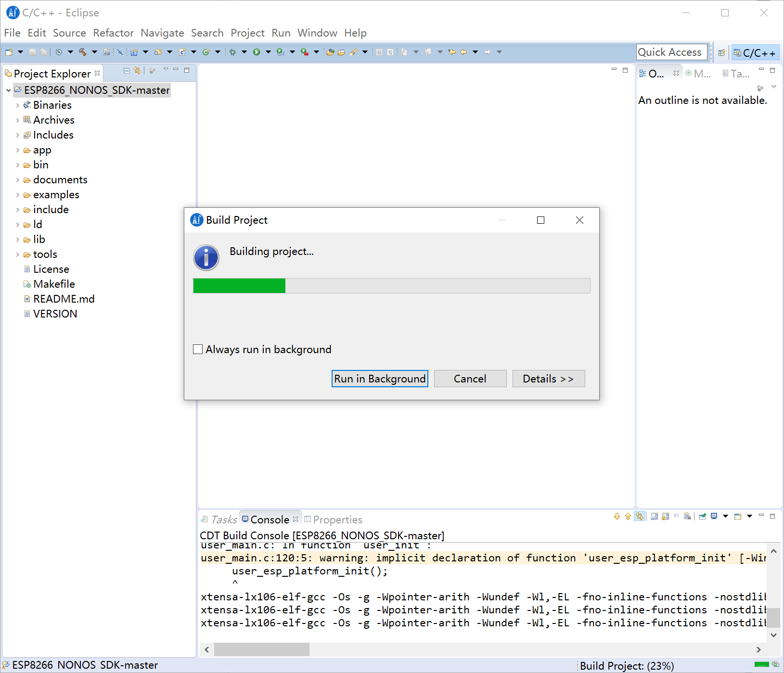784x673 pixels.
Task: Click the Back navigation arrow icon
Action: click(463, 52)
